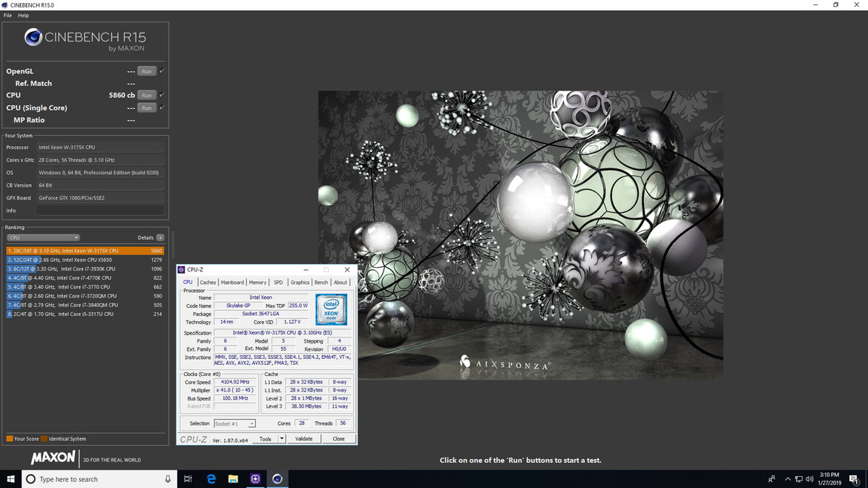The image size is (868, 488).
Task: Open File Explorer from the taskbar
Action: point(233,479)
